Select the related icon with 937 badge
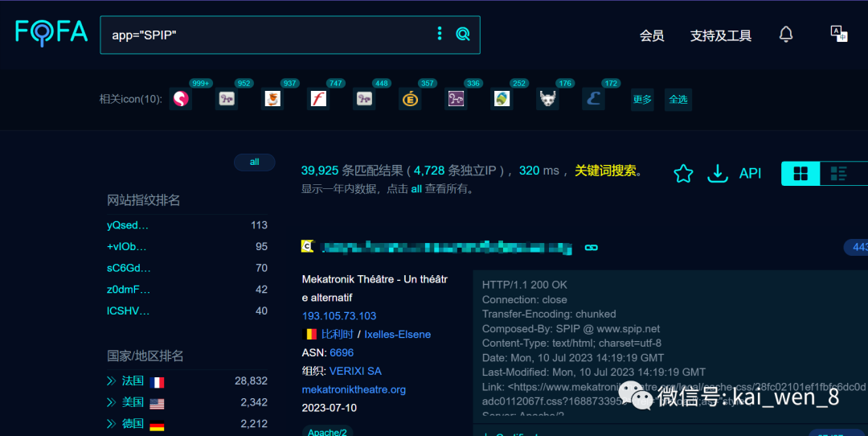Viewport: 868px width, 436px height. click(x=272, y=99)
